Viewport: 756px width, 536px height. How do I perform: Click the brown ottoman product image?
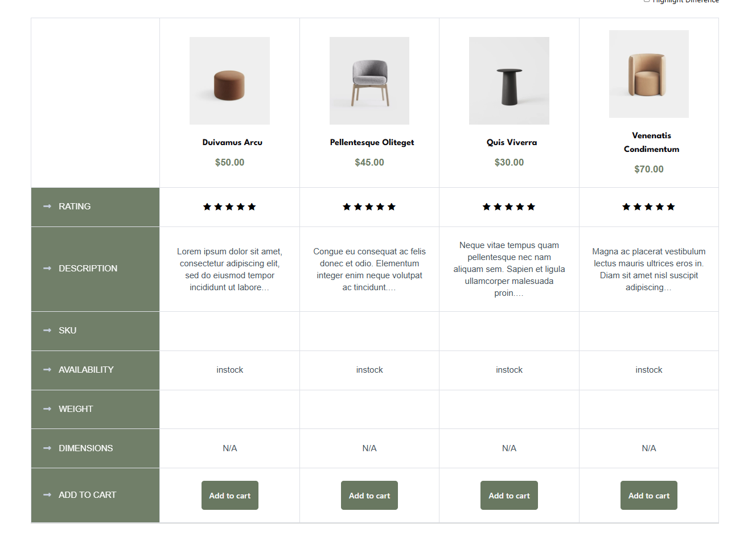[229, 81]
